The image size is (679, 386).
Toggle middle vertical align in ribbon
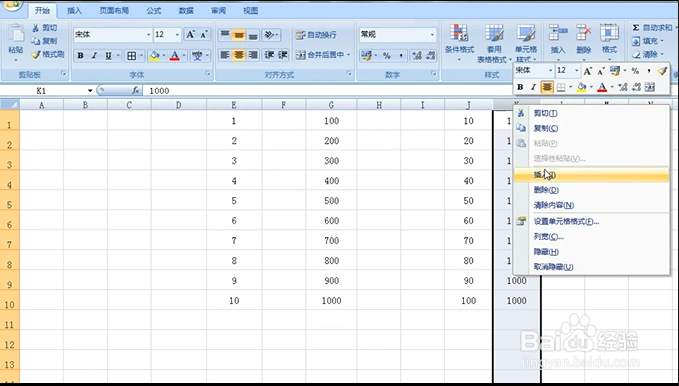(x=239, y=35)
